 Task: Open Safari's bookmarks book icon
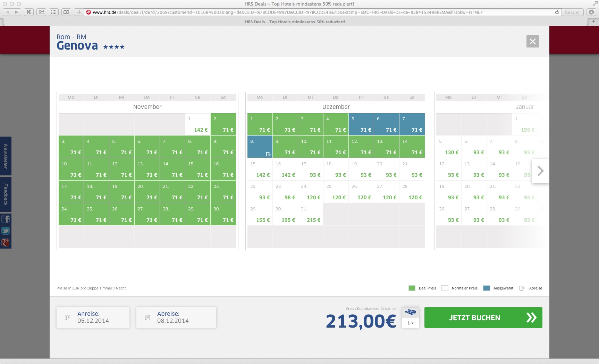click(x=66, y=12)
